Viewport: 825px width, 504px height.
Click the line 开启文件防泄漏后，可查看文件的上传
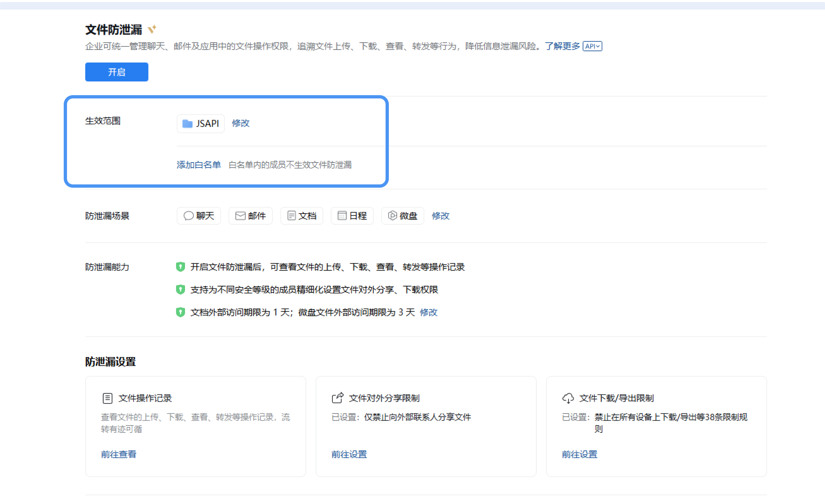tap(327, 267)
